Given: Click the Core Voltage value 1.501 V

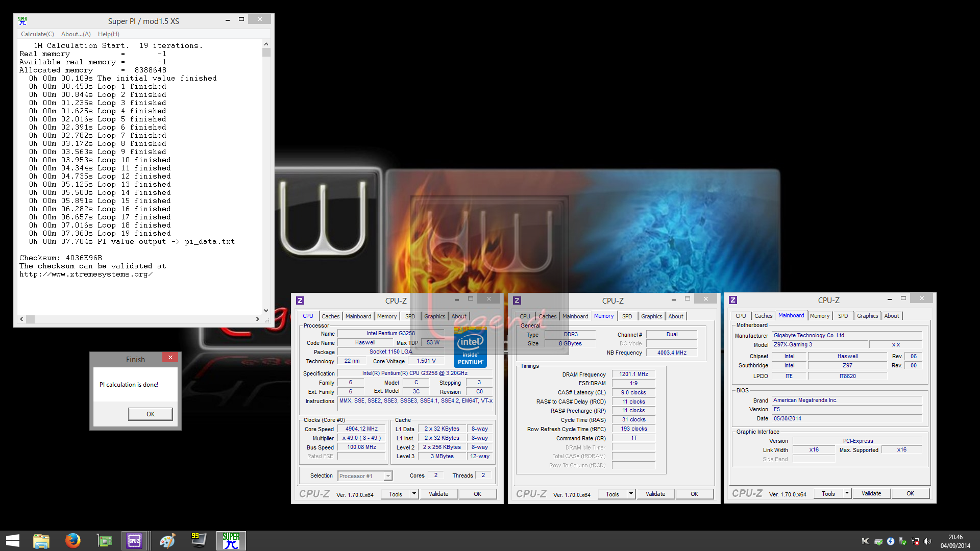Looking at the screenshot, I should [426, 361].
